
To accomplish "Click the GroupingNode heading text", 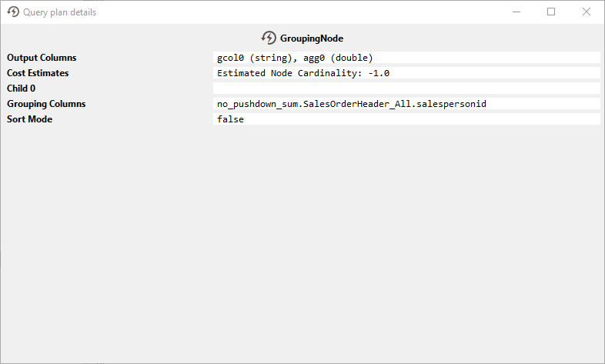I will (x=312, y=38).
